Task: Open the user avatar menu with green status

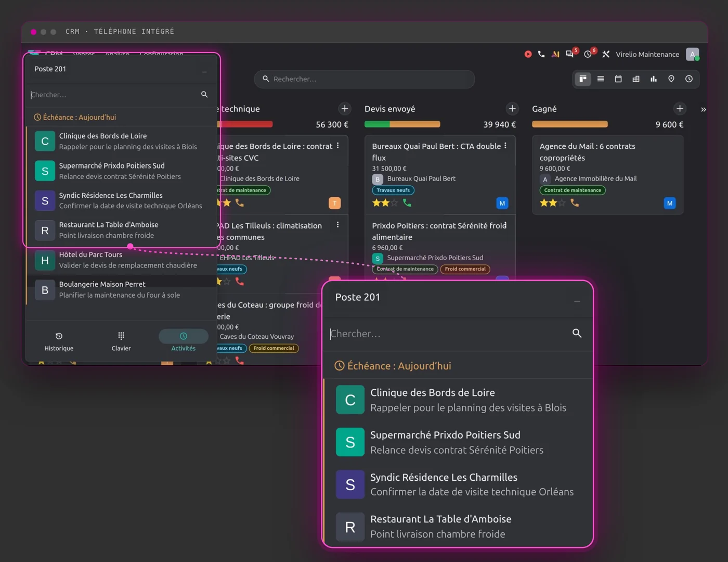Action: click(x=693, y=54)
